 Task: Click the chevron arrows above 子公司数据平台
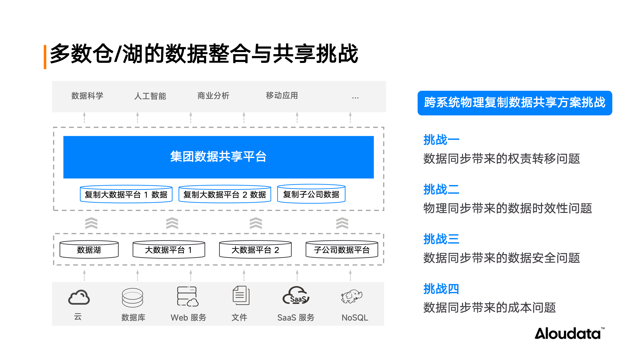click(x=342, y=223)
